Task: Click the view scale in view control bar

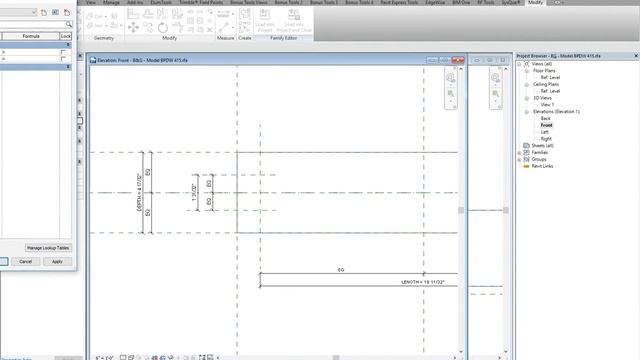Action: pyautogui.click(x=104, y=358)
